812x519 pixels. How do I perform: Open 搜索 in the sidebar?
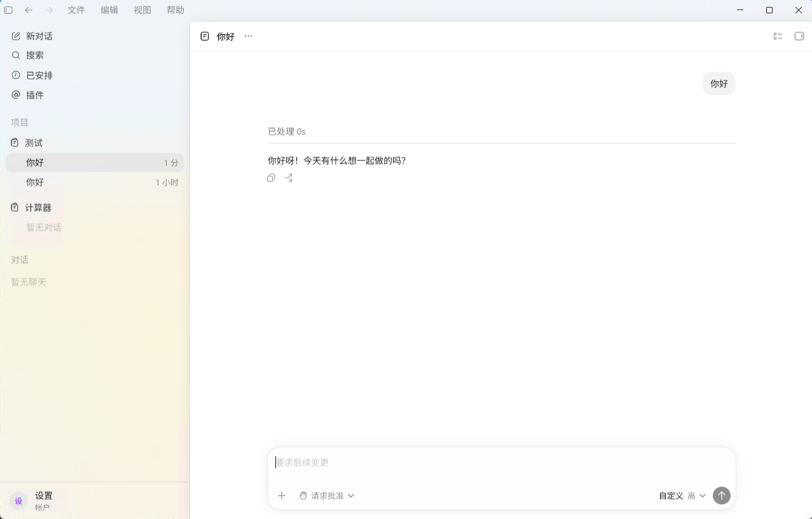click(95, 55)
